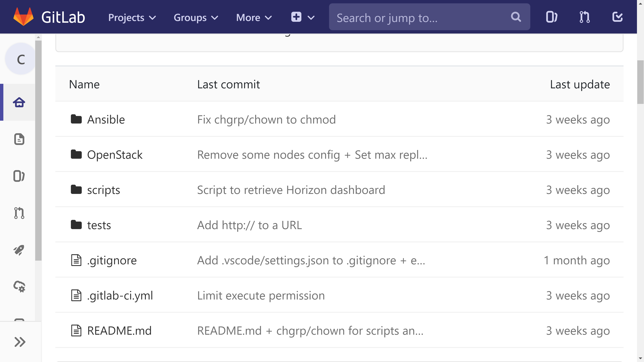The width and height of the screenshot is (644, 362).
Task: Open Project overview home sidebar icon
Action: 19,102
